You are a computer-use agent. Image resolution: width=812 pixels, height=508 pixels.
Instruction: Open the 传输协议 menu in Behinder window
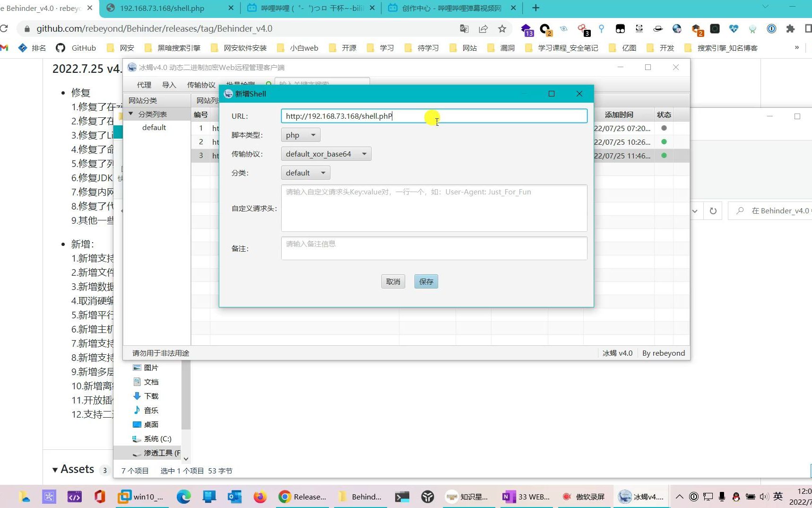click(201, 85)
